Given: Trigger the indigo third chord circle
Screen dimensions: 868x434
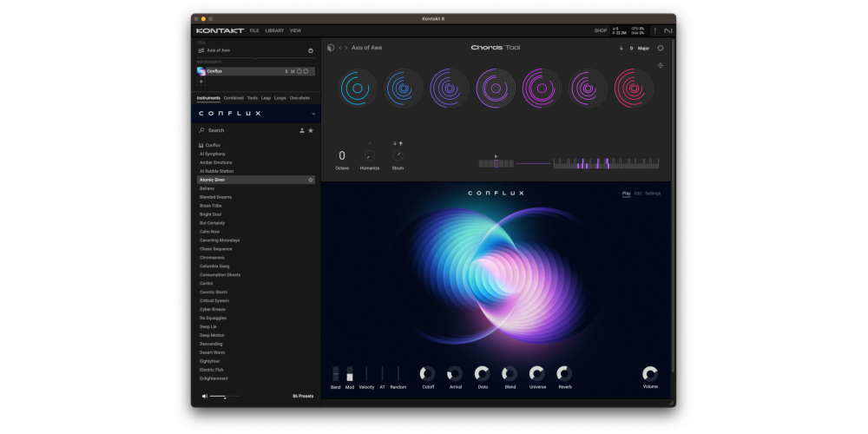Looking at the screenshot, I should [x=450, y=88].
